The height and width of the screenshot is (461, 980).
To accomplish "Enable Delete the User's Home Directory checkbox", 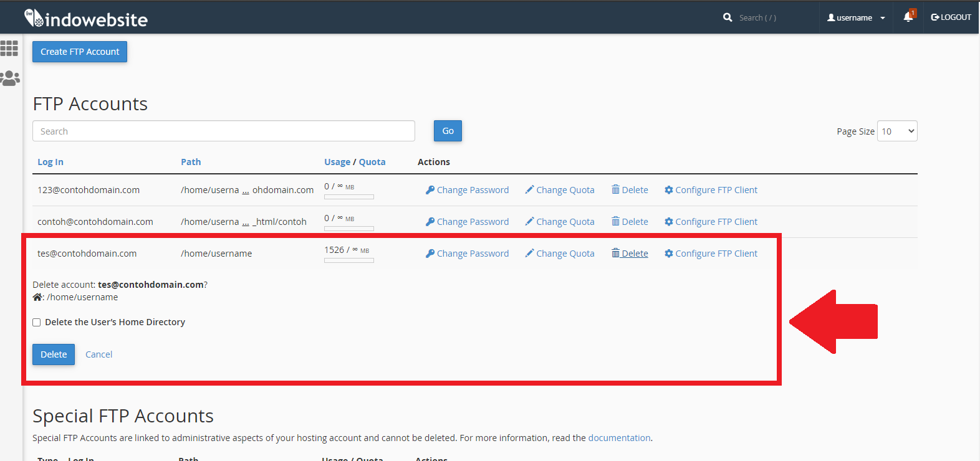I will pyautogui.click(x=37, y=322).
